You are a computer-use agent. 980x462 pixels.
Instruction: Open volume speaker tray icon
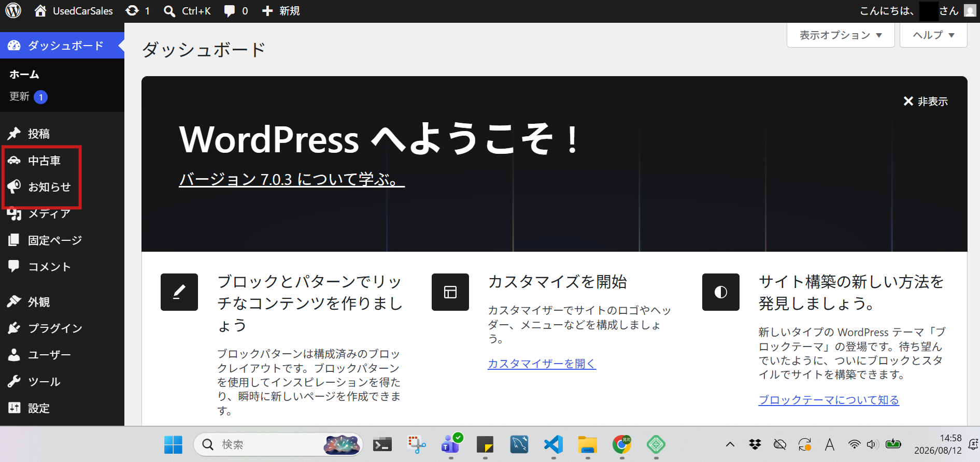click(872, 444)
